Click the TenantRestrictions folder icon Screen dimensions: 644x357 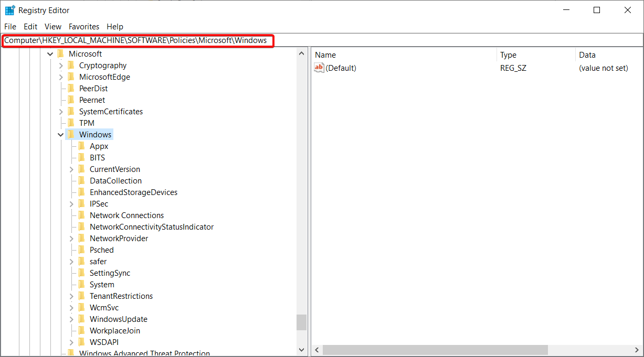click(x=81, y=296)
